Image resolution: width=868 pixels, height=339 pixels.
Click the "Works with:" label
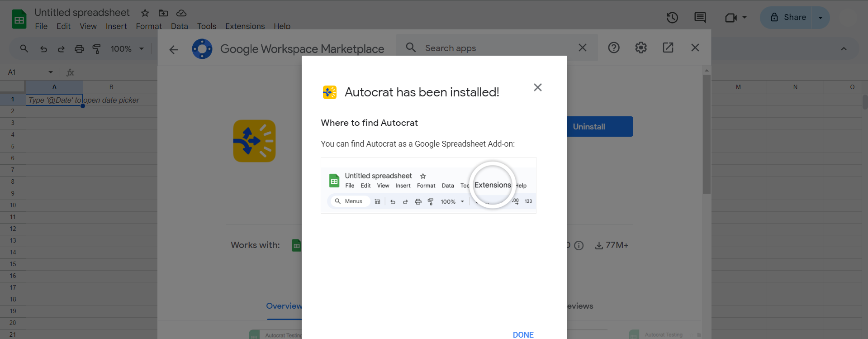[x=255, y=245]
